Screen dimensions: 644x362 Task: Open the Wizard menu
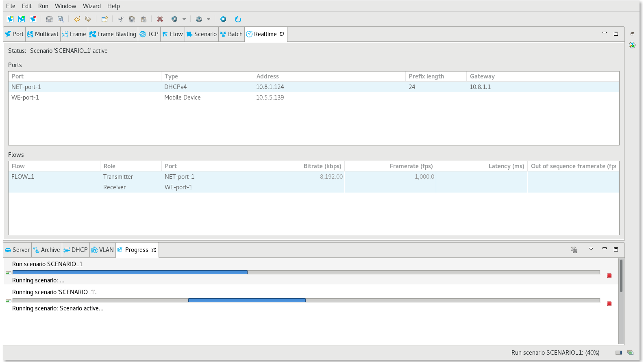point(91,6)
